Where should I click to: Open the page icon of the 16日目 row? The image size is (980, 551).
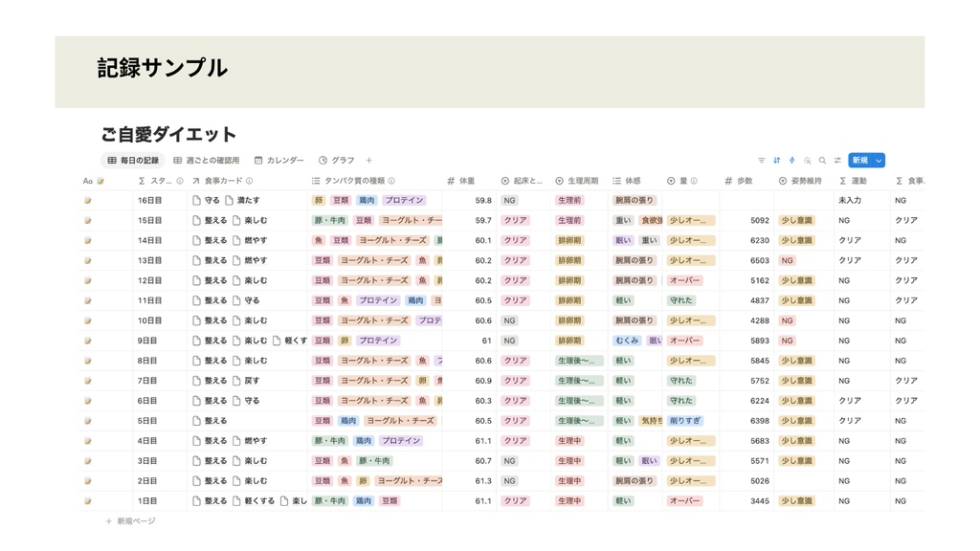(88, 201)
